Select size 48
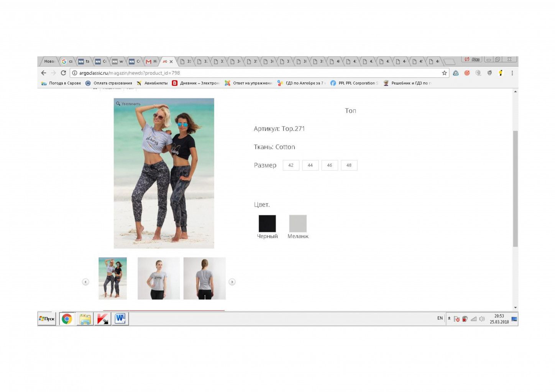This screenshot has height=392, width=555. [x=349, y=165]
